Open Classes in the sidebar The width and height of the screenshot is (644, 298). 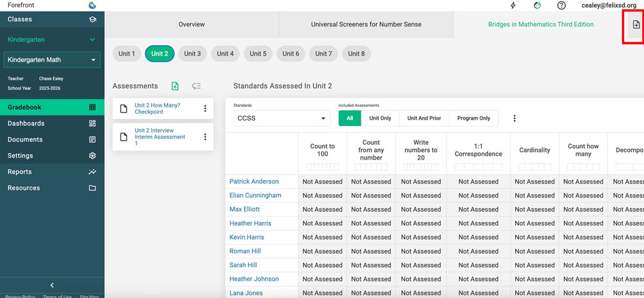tap(52, 19)
